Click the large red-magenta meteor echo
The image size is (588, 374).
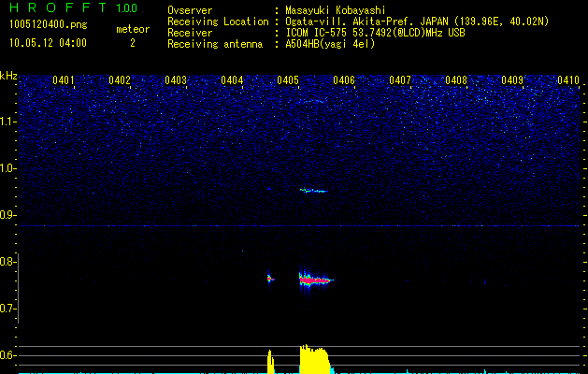coord(315,279)
